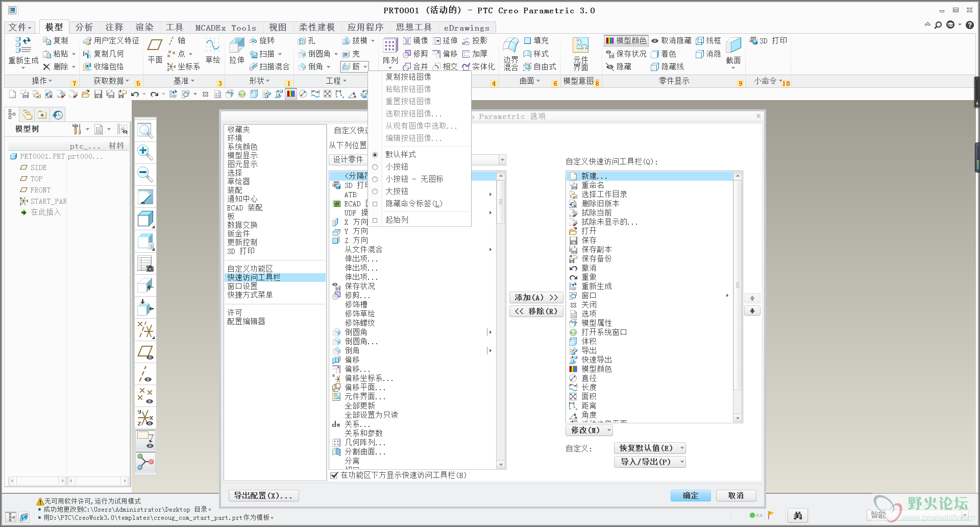Click the 截面 section icon
This screenshot has height=527, width=980.
pos(733,45)
